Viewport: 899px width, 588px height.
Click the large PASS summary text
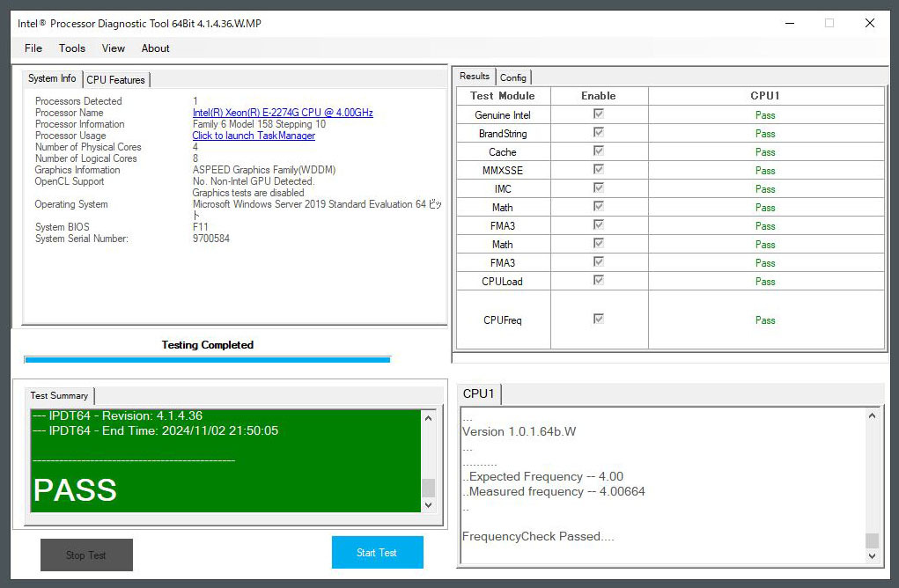point(75,490)
